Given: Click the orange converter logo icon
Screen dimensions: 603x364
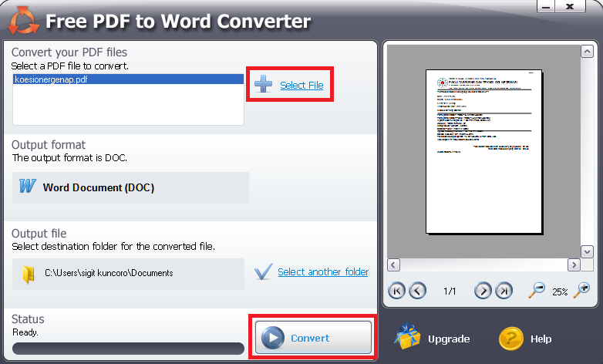Looking at the screenshot, I should 23,21.
